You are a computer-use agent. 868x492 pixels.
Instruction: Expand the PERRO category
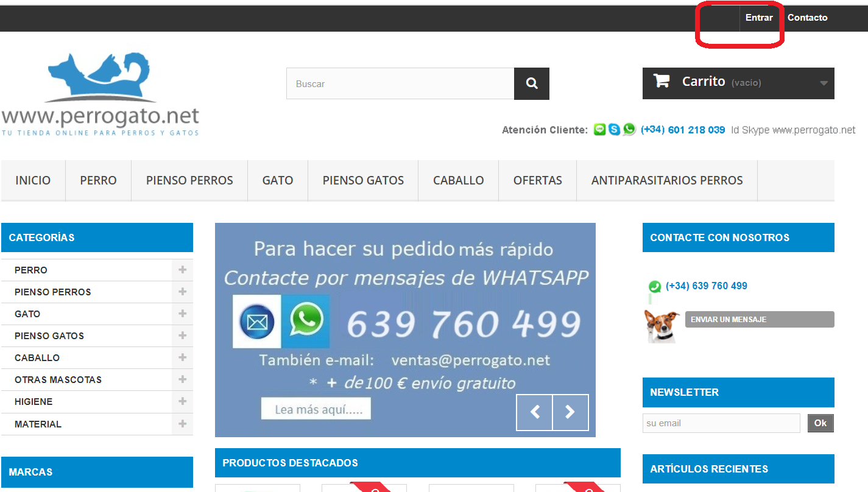click(x=182, y=270)
